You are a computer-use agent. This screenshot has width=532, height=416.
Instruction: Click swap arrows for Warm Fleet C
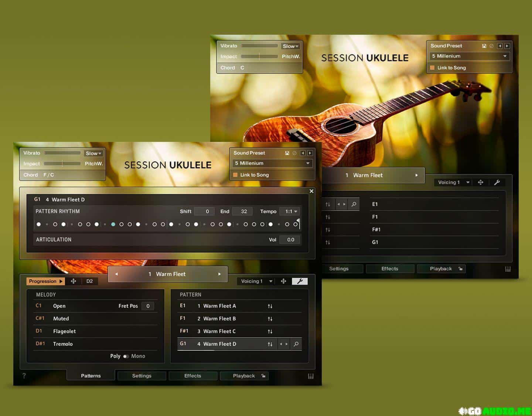270,331
